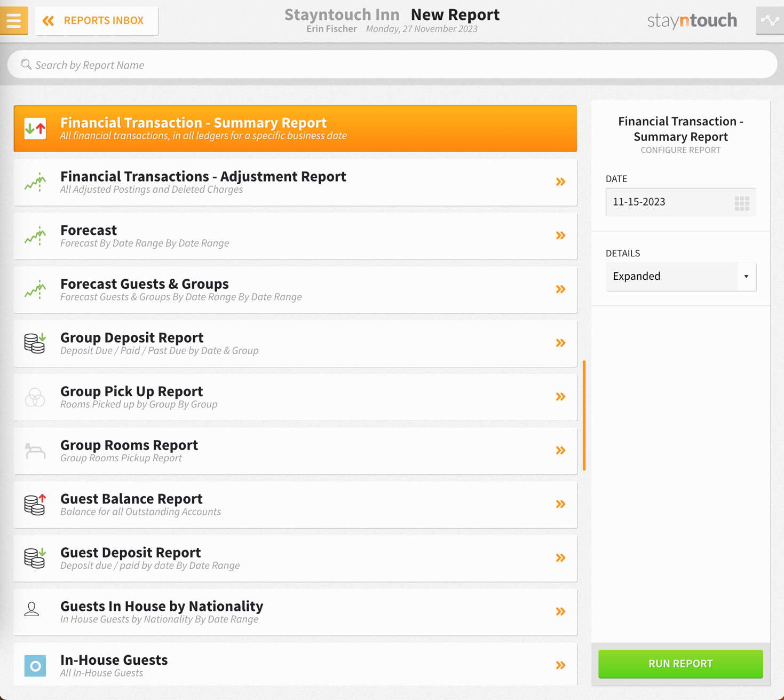This screenshot has width=784, height=700.
Task: Open Guest Balance Report
Action: 295,505
